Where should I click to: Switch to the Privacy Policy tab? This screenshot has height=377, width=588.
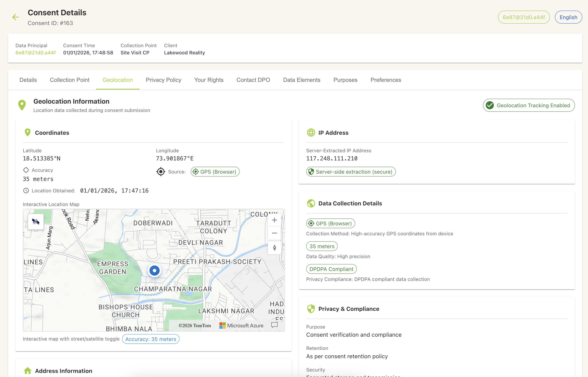(x=163, y=80)
